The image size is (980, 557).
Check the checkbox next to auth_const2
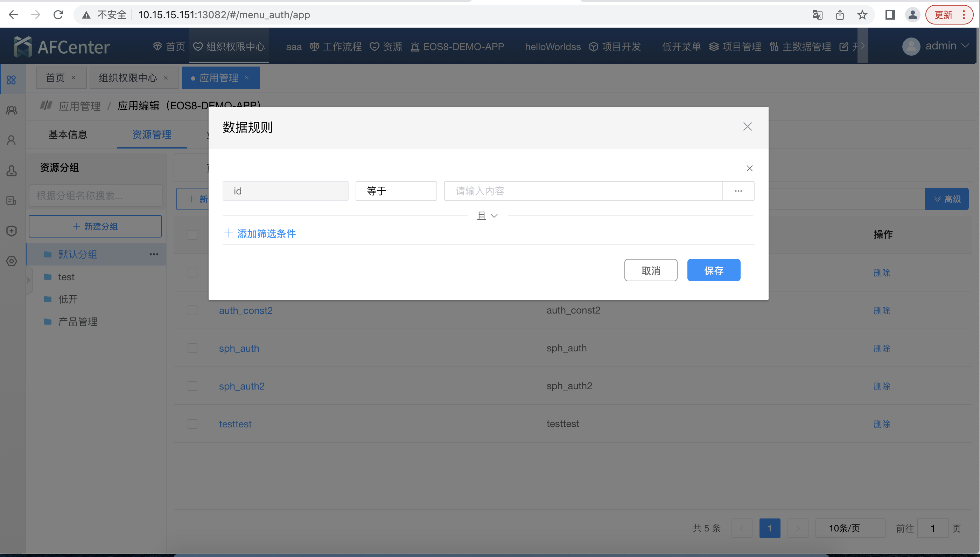coord(192,310)
